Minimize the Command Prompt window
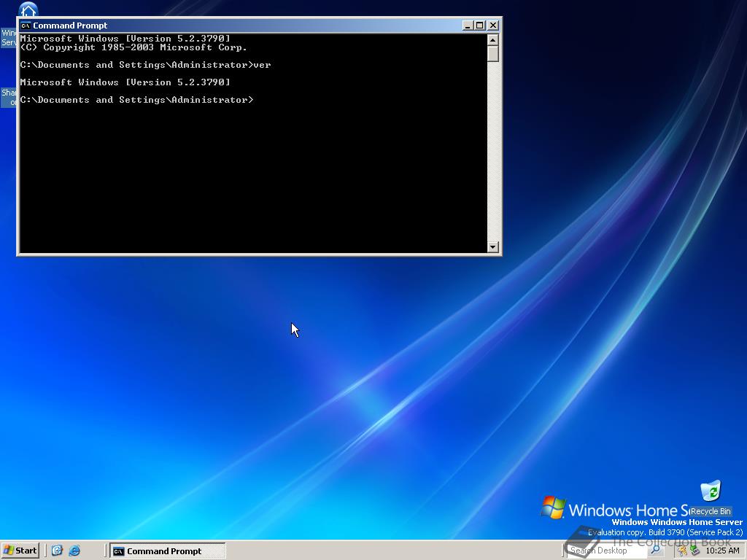 pyautogui.click(x=468, y=26)
